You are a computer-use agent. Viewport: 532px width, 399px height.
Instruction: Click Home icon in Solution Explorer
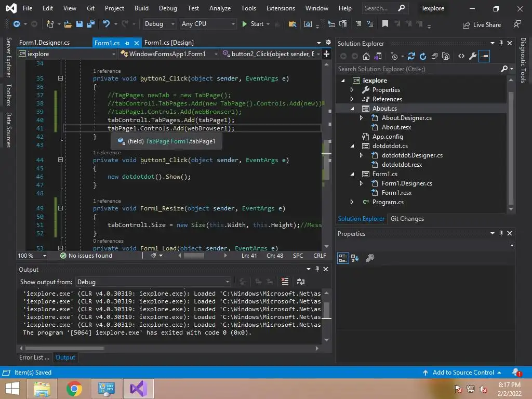point(366,56)
